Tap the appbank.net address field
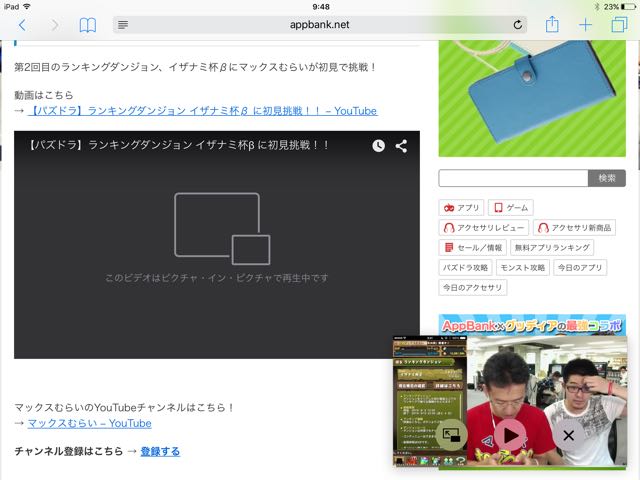The width and height of the screenshot is (640, 480). 320,25
